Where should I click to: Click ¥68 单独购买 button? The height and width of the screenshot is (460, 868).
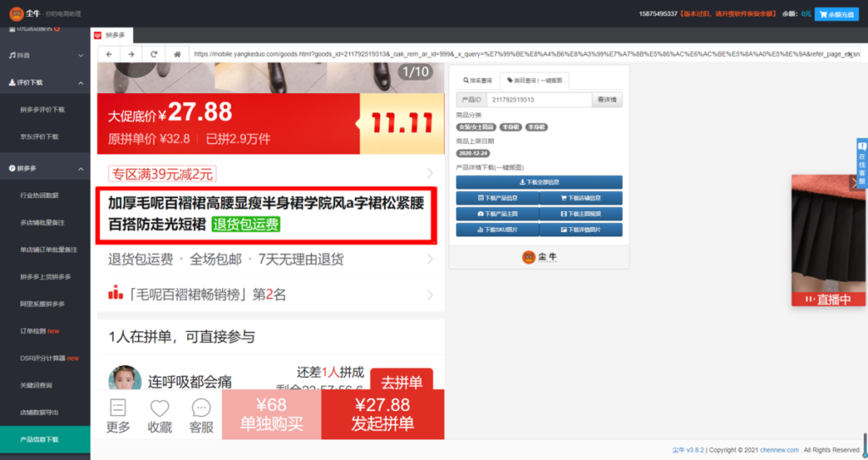point(271,414)
